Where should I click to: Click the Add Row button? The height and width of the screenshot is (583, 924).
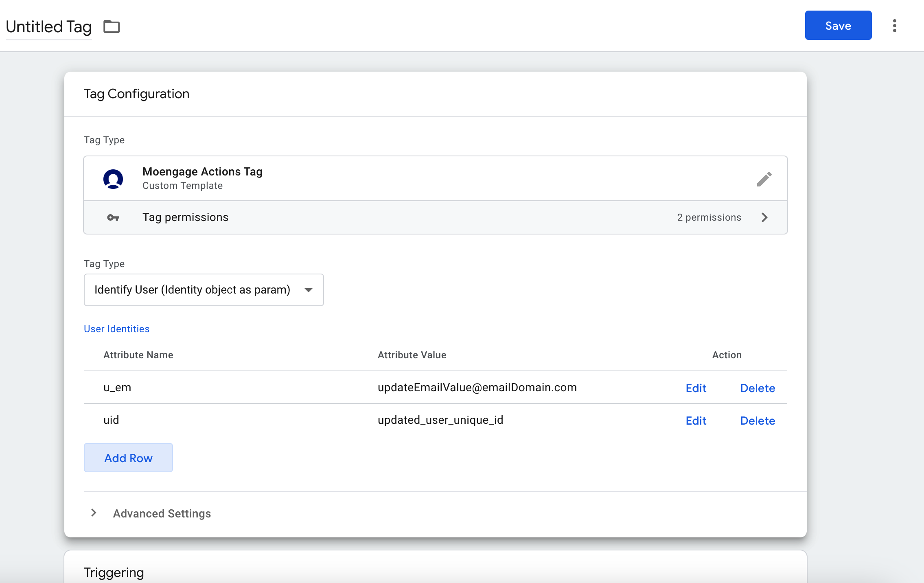point(128,458)
